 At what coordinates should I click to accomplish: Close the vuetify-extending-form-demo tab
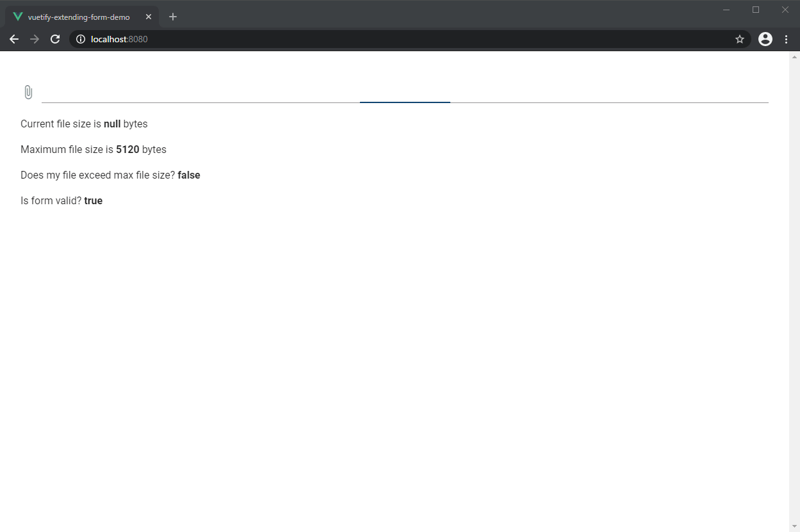[x=149, y=17]
